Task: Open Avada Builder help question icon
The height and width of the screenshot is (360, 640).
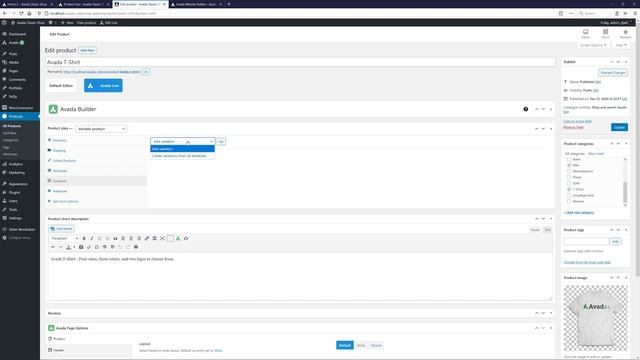Action: tap(526, 109)
